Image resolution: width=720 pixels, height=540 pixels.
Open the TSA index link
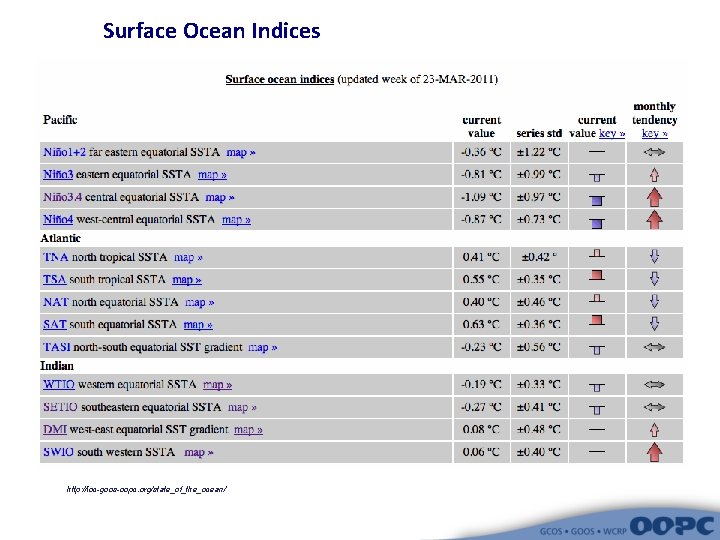[x=55, y=279]
